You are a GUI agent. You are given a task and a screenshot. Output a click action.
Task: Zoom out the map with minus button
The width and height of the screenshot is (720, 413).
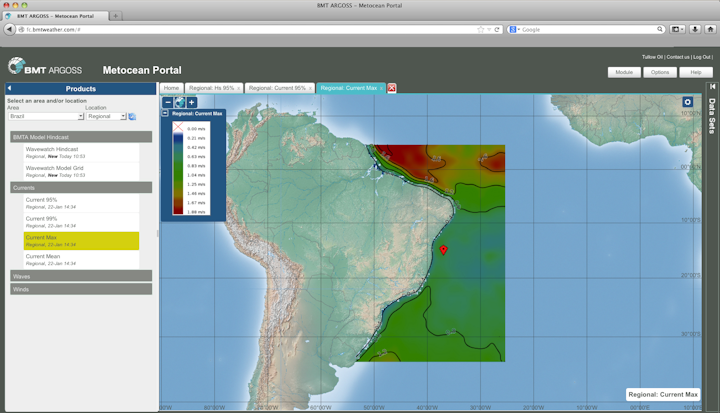(x=168, y=102)
